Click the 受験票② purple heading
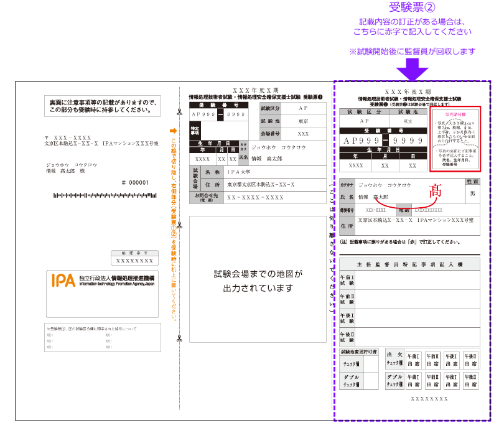 (413, 8)
